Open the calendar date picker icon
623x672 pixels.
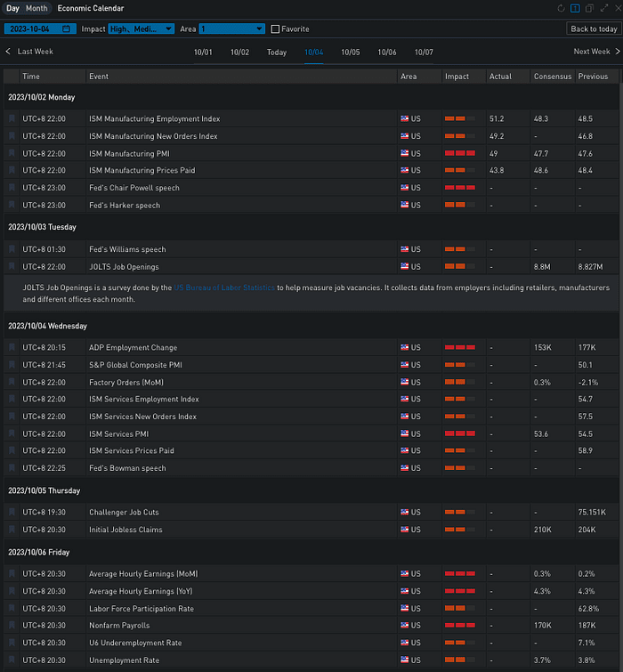click(x=66, y=28)
